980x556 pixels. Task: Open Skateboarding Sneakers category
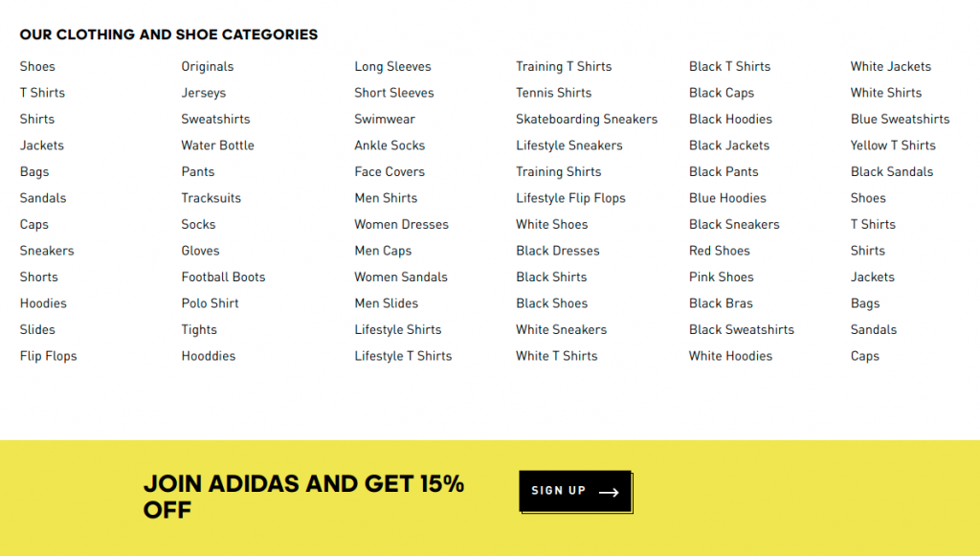pyautogui.click(x=587, y=120)
